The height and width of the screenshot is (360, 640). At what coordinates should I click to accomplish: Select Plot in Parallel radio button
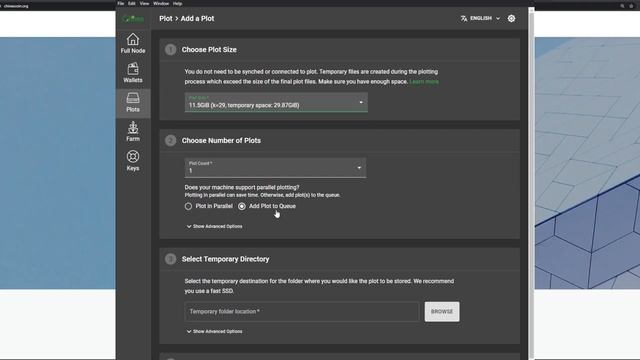point(188,207)
